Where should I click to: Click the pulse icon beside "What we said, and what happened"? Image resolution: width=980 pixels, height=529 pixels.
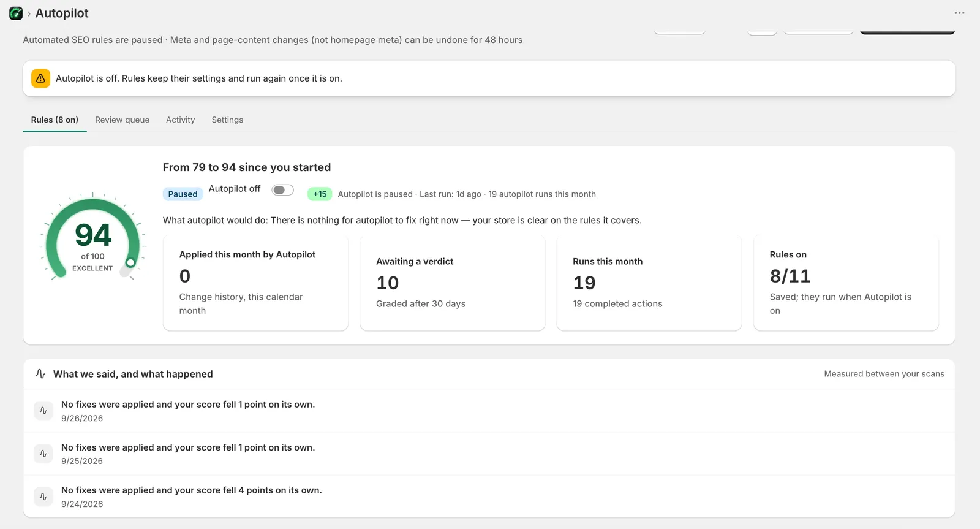tap(40, 374)
